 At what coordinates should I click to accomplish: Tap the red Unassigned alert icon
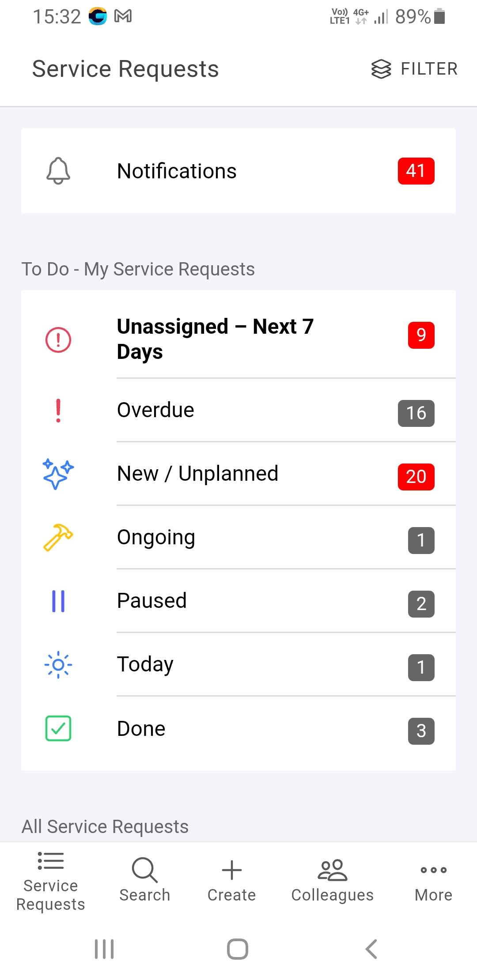(58, 340)
